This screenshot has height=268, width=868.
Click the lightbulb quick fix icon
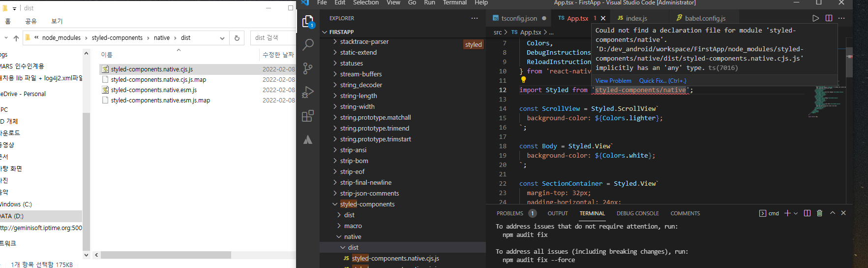tap(523, 80)
